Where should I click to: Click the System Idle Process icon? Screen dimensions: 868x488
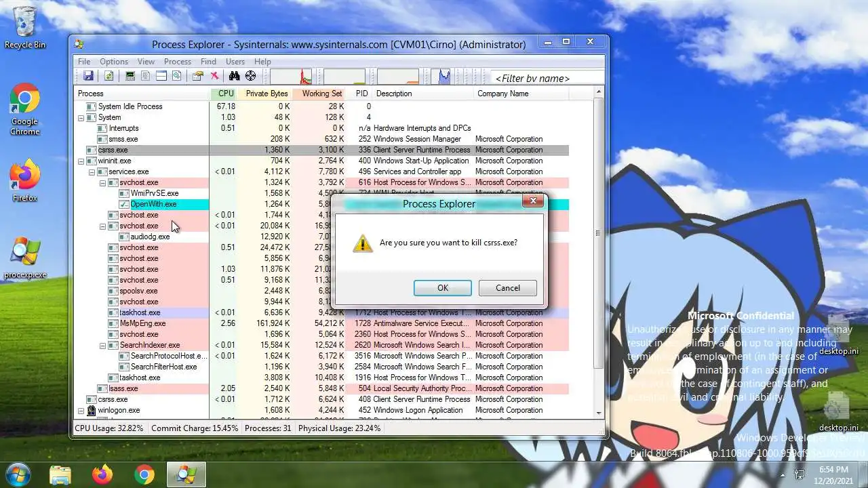click(x=92, y=106)
